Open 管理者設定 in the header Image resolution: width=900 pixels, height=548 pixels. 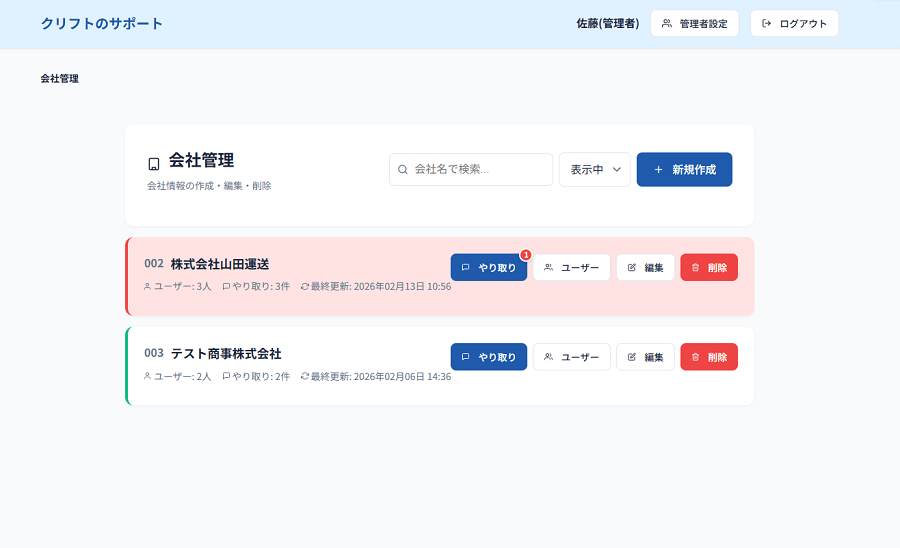(694, 23)
